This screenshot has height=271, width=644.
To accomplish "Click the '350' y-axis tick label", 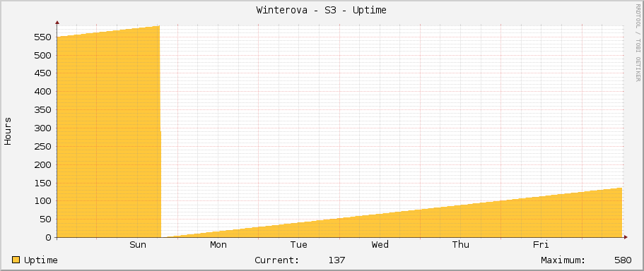I will 43,110.
